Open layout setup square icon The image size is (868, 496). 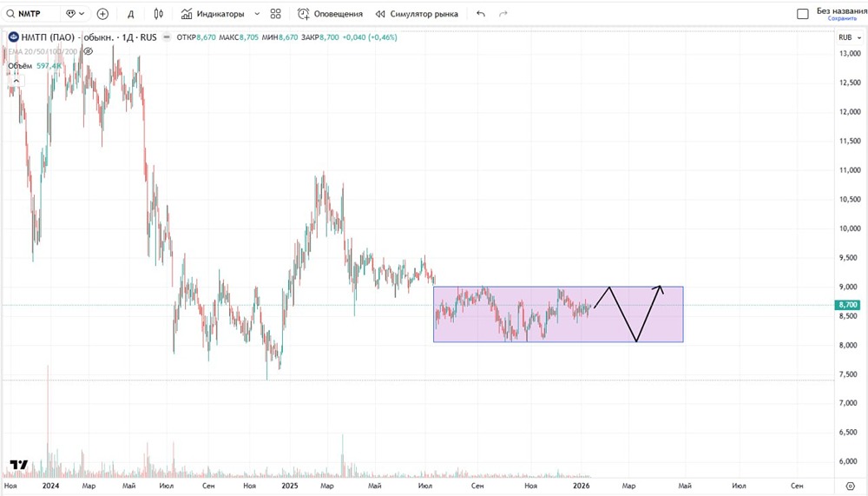(803, 14)
